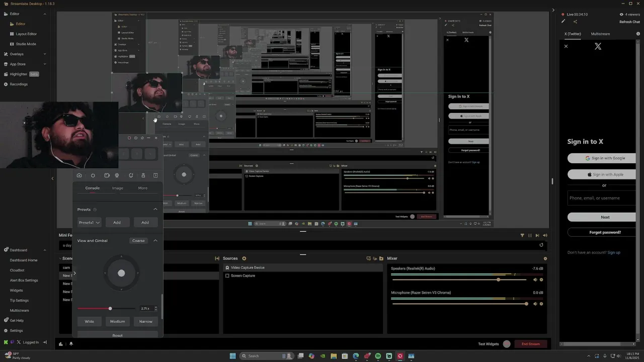The width and height of the screenshot is (644, 362).
Task: Click the notifications bell icon at the bottom
Action: pos(71,344)
